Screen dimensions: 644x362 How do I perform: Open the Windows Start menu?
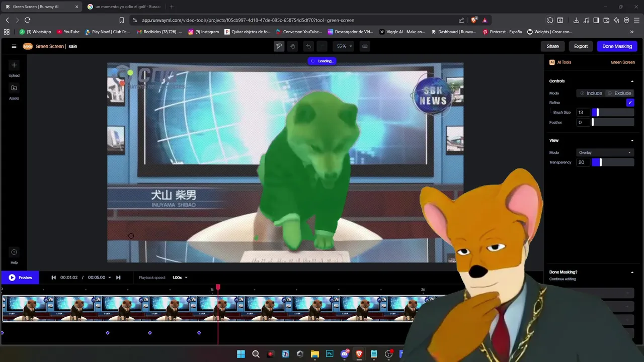coord(241,354)
